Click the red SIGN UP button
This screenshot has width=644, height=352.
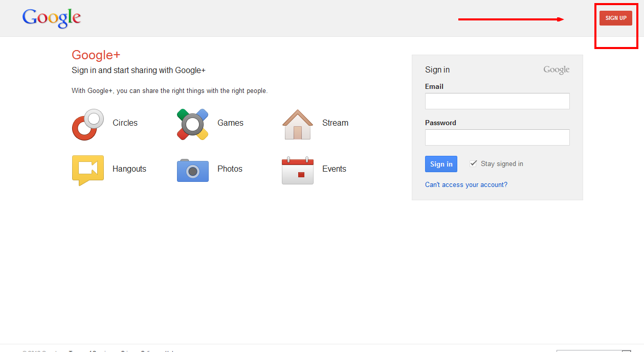616,18
